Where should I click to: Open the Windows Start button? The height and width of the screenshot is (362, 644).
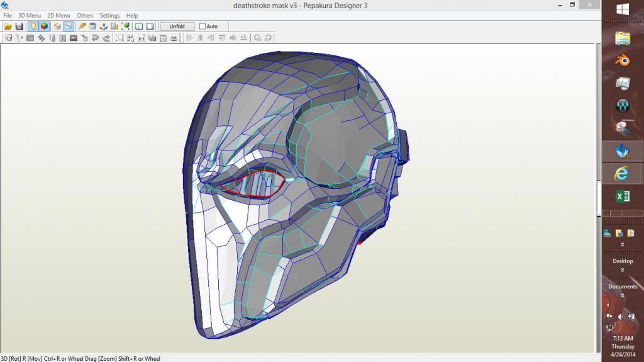pos(623,9)
